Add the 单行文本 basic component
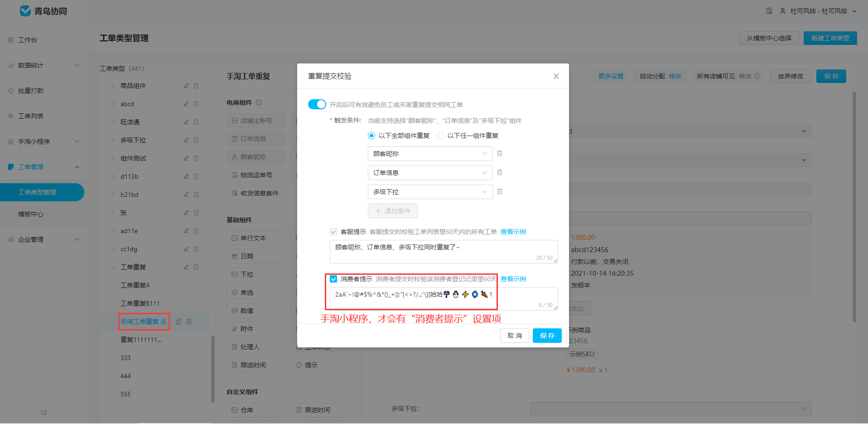 pyautogui.click(x=256, y=238)
